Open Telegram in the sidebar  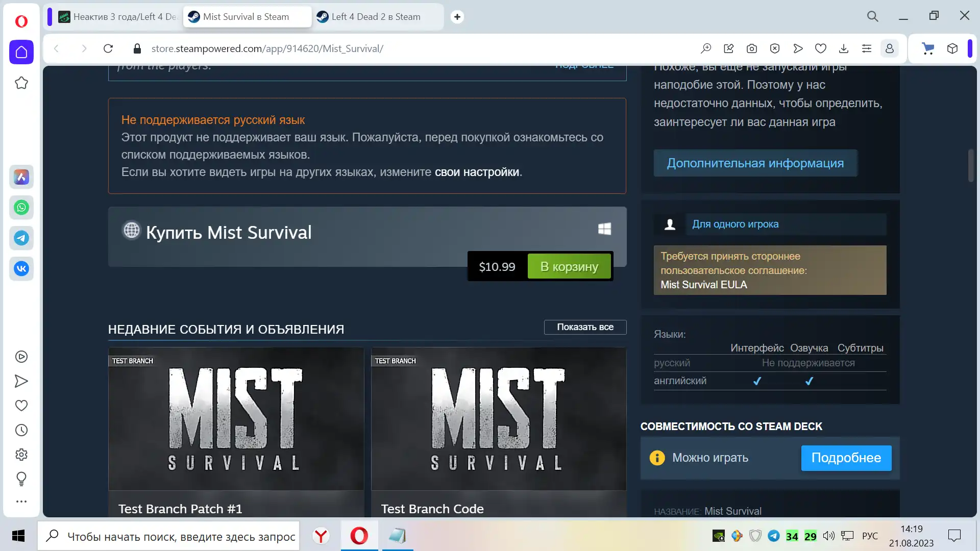coord(21,238)
